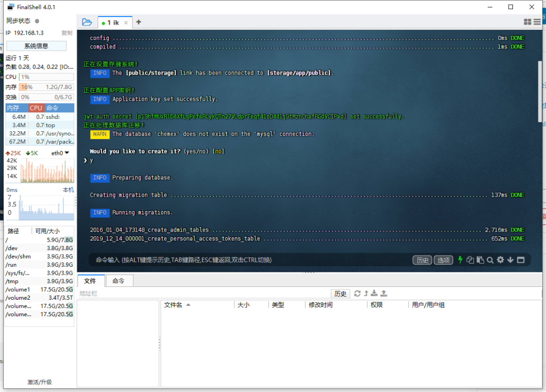Refresh the file list icon
The image size is (546, 392).
click(x=357, y=293)
